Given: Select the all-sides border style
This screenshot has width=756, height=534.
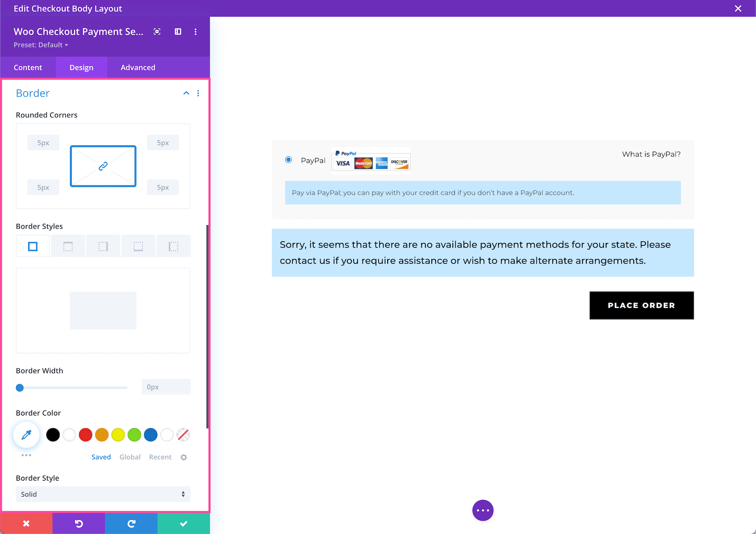Looking at the screenshot, I should pyautogui.click(x=33, y=246).
